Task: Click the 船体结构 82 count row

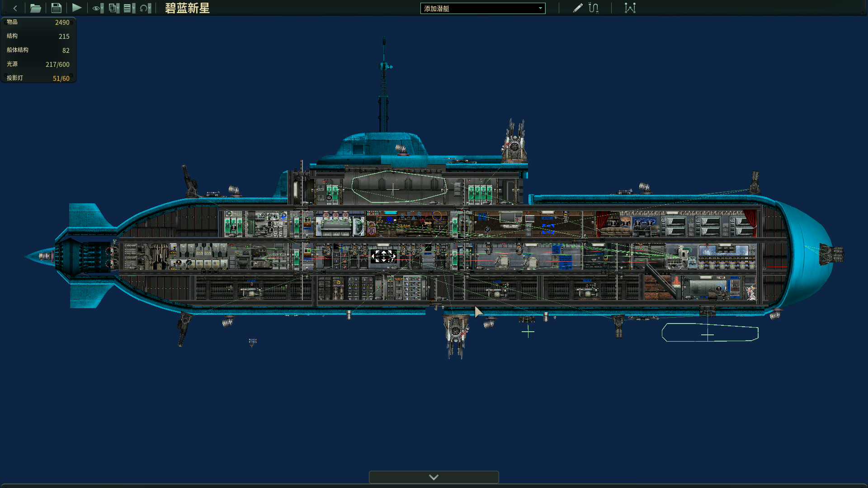Action: point(38,50)
